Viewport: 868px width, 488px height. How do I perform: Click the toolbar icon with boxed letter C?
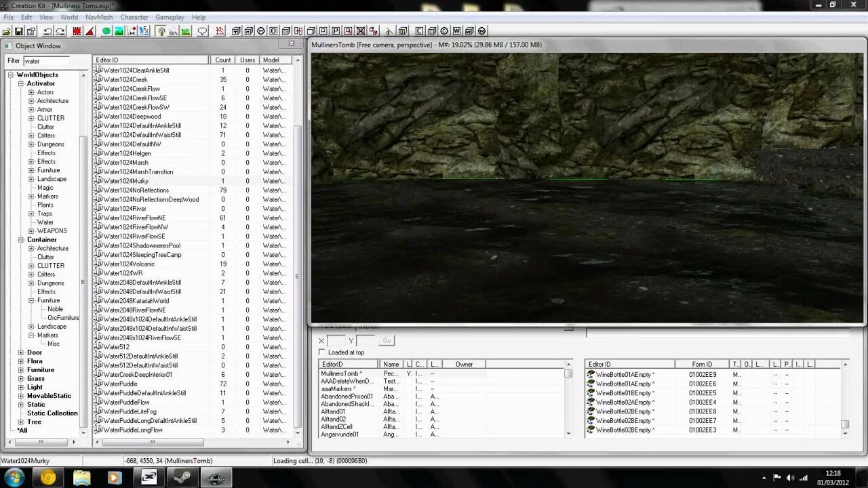coord(420,31)
